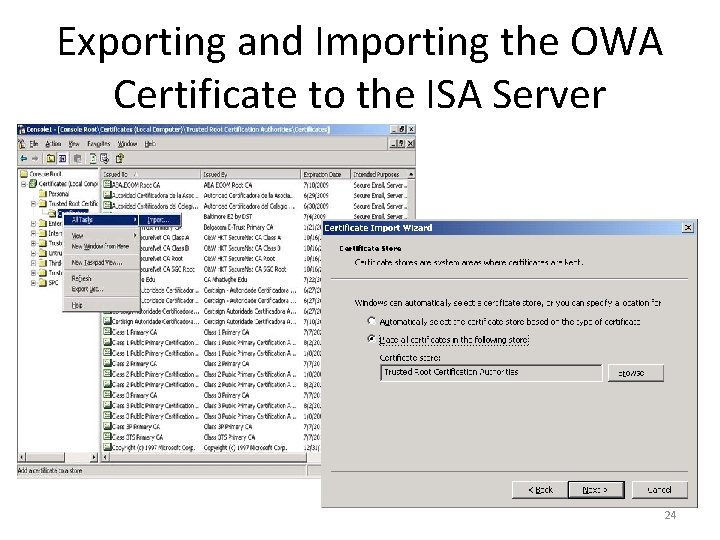Collapse the Trusted Root Certification node
Image resolution: width=720 pixels, height=540 pixels.
[33, 203]
